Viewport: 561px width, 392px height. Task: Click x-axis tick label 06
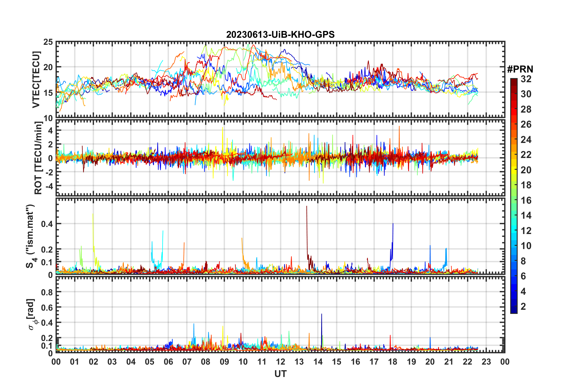(x=168, y=362)
